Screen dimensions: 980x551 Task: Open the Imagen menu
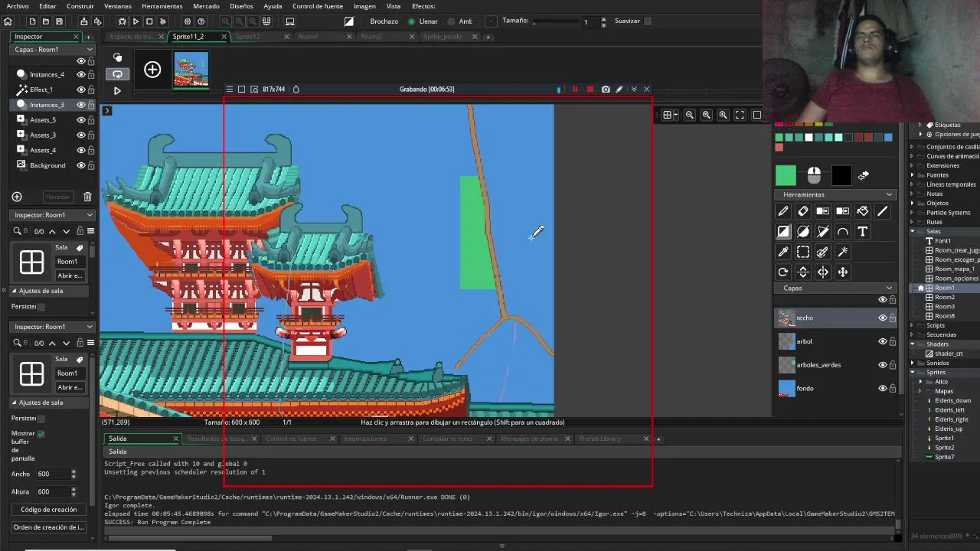[364, 6]
